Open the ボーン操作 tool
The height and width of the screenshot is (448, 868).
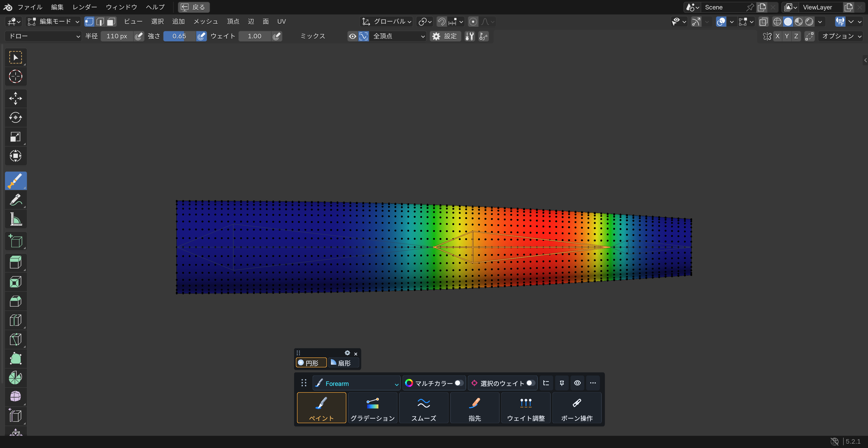577,408
